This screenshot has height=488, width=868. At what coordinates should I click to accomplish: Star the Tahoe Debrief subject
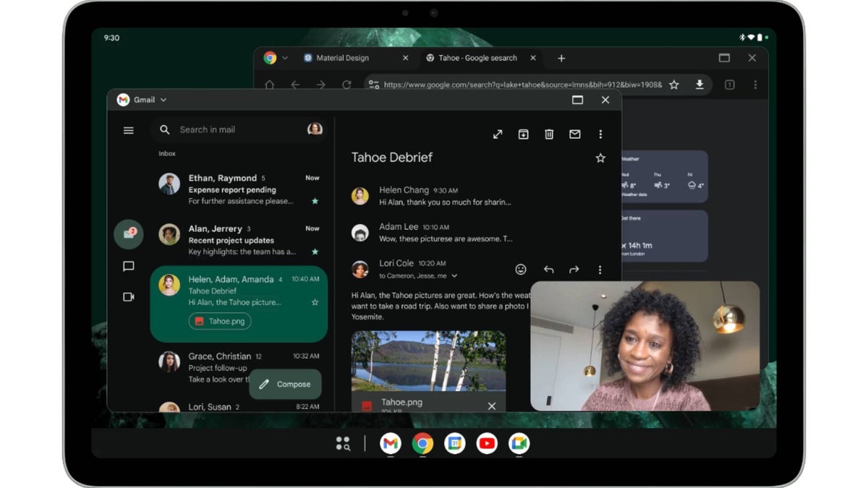pos(600,158)
